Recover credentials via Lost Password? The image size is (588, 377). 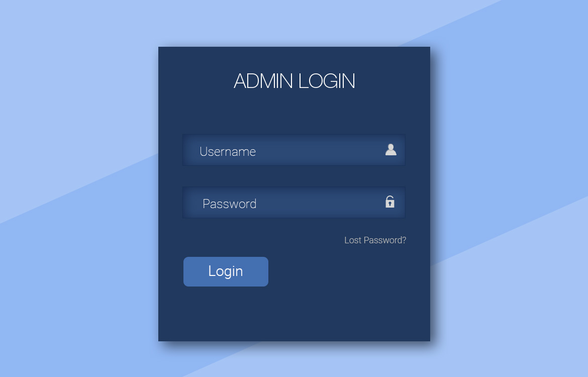[x=375, y=240]
